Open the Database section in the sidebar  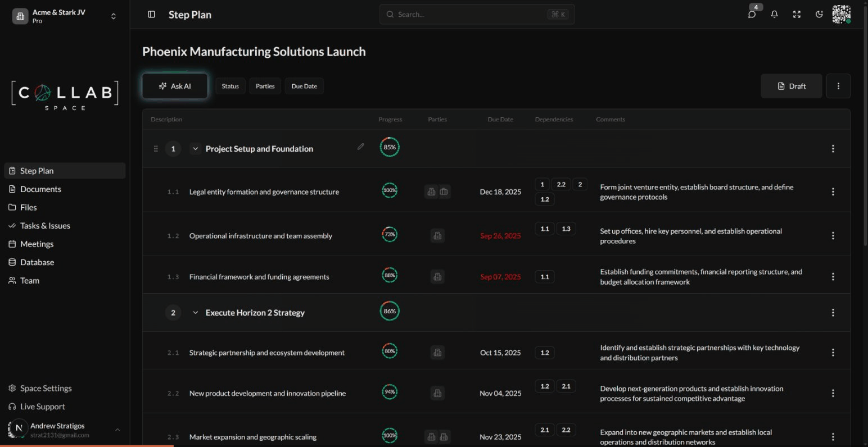pos(37,262)
